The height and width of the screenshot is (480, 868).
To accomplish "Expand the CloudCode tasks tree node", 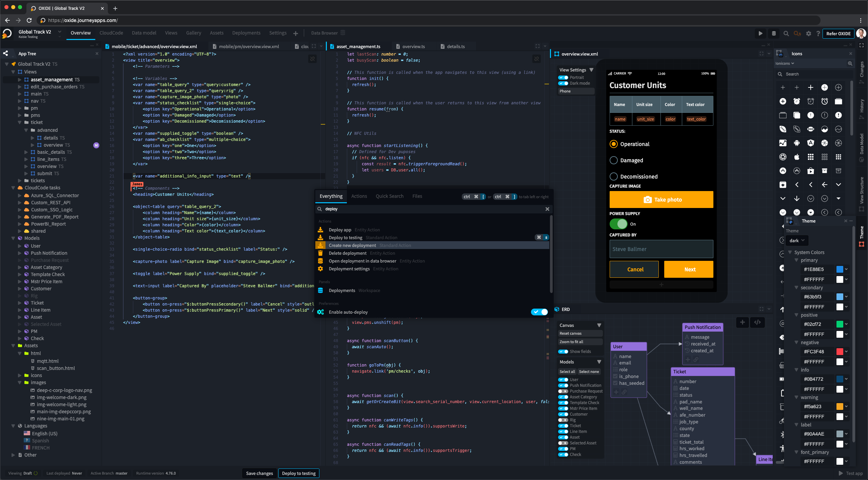I will pyautogui.click(x=13, y=188).
